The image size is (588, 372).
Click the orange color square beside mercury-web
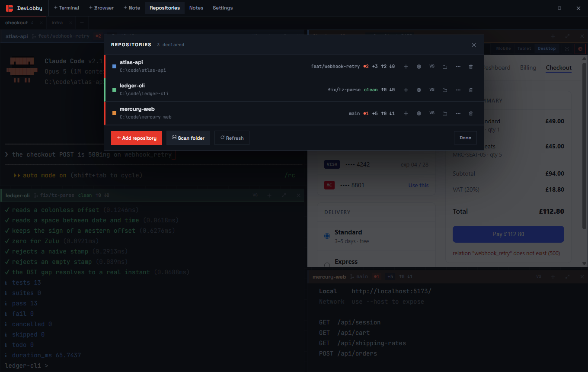(114, 113)
